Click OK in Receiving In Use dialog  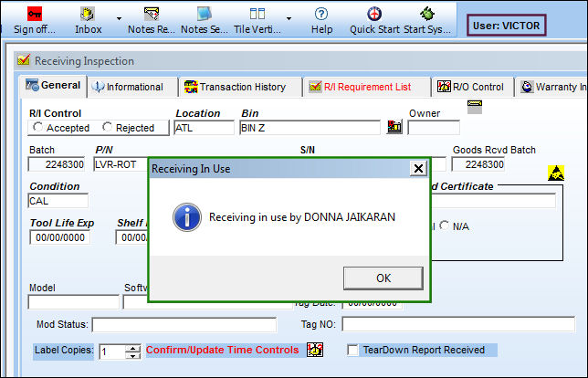(383, 278)
